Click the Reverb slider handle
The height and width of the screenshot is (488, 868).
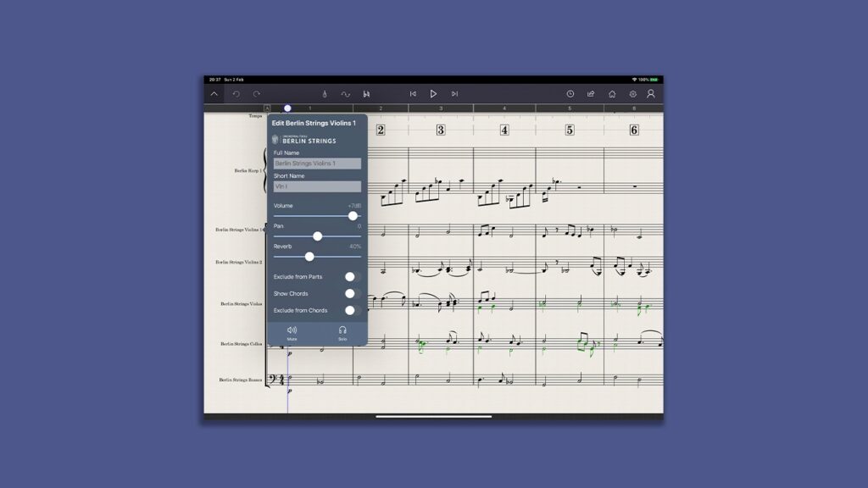309,257
